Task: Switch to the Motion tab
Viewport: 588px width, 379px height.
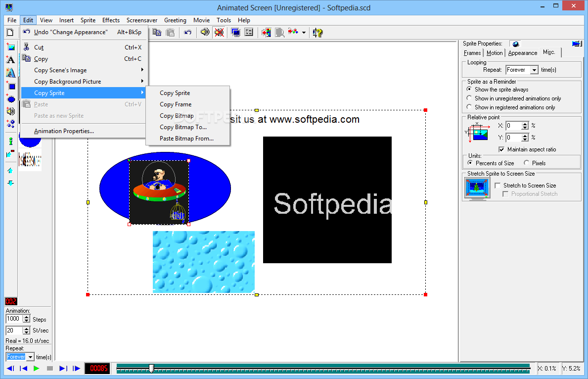Action: pyautogui.click(x=494, y=53)
